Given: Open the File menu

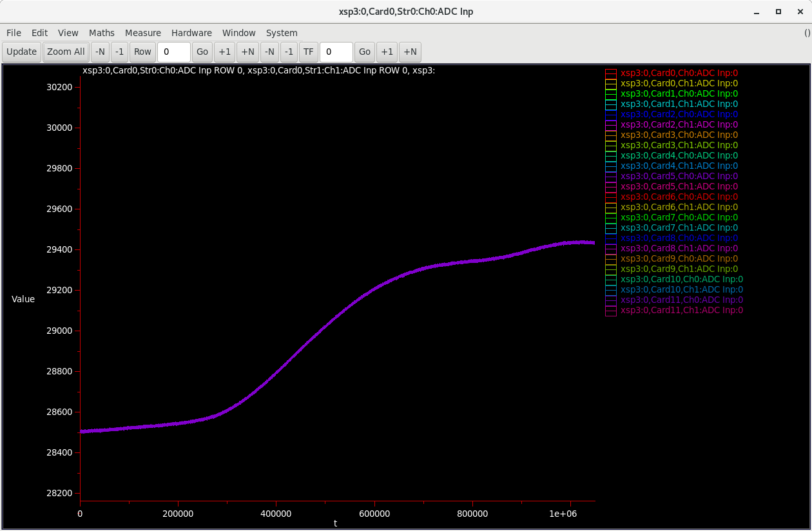Looking at the screenshot, I should coord(14,33).
